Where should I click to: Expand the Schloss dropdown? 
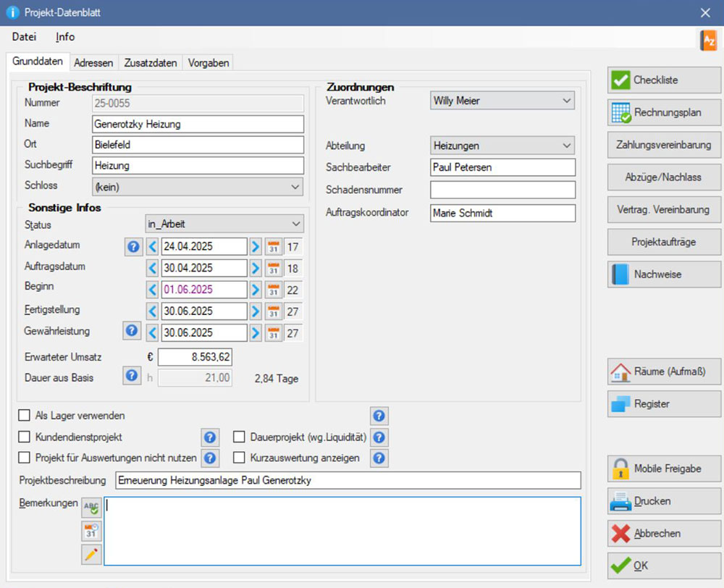295,187
